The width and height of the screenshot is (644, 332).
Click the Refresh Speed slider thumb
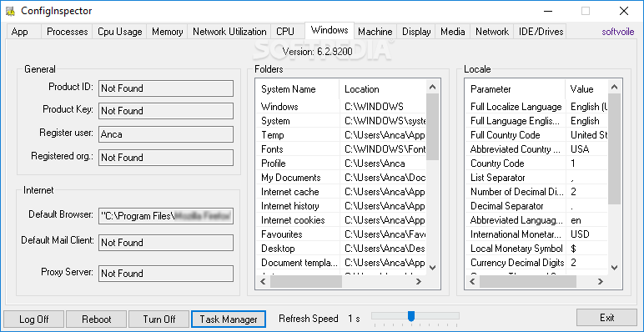pos(410,316)
